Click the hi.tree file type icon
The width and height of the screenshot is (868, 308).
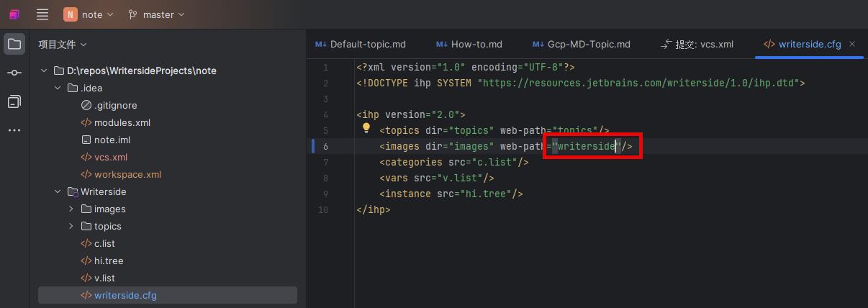pyautogui.click(x=86, y=261)
